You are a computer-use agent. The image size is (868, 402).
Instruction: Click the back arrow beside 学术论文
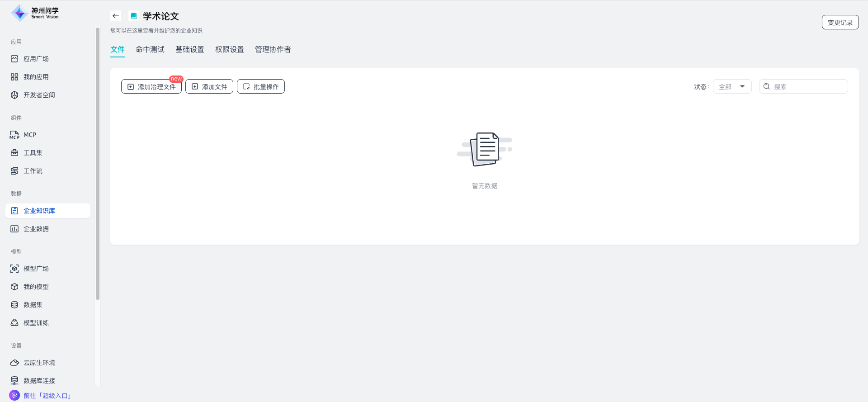click(x=116, y=16)
